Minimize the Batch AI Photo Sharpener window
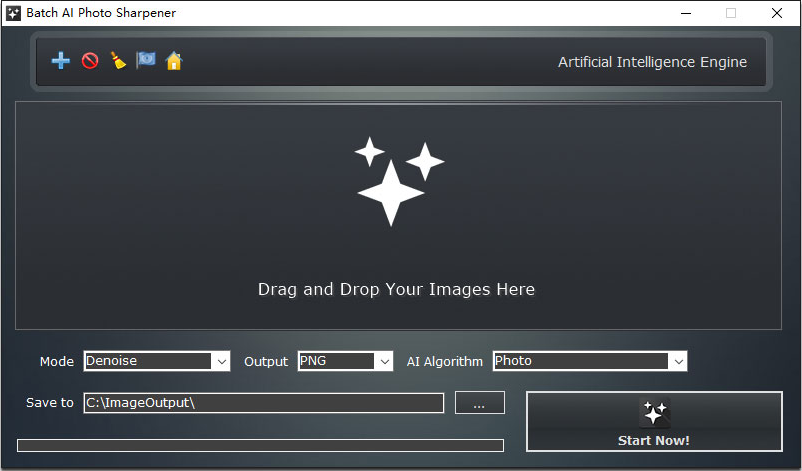The width and height of the screenshot is (802, 471). coord(686,13)
